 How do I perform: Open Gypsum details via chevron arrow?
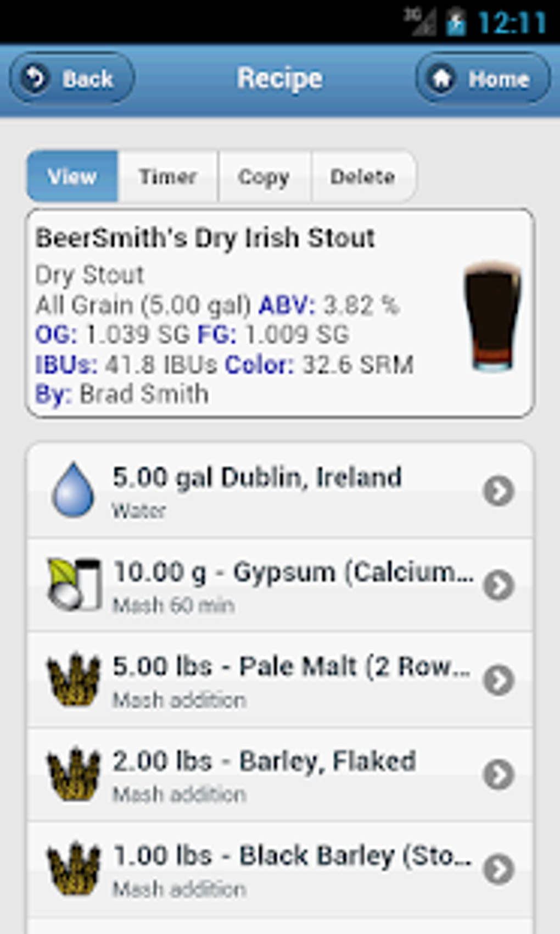[499, 585]
